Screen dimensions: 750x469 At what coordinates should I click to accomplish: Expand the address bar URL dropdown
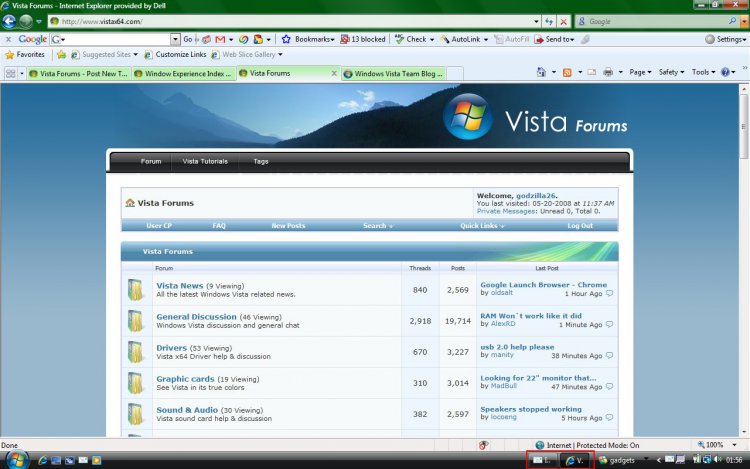(x=536, y=22)
